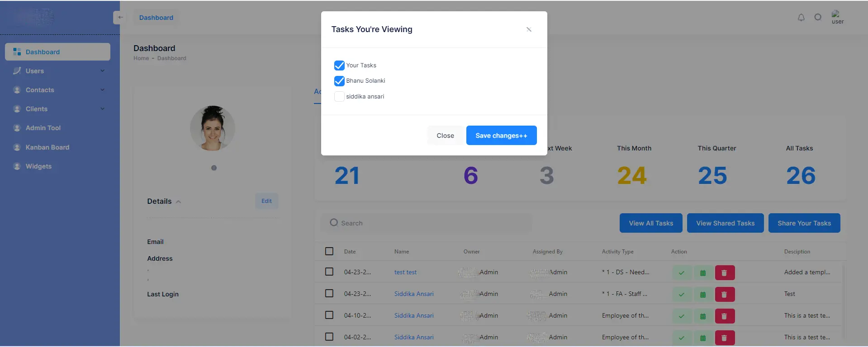Open the user avatar in top right
Viewport: 868px width, 347px height.
[x=837, y=17]
